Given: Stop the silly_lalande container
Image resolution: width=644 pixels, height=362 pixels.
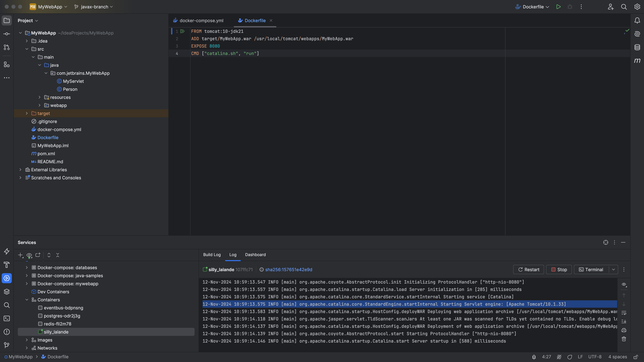Looking at the screenshot, I should 559,269.
